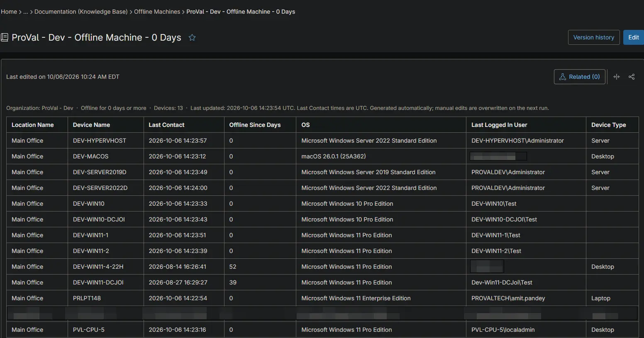This screenshot has height=338, width=644.
Task: Click the Device Name column header
Action: 106,125
